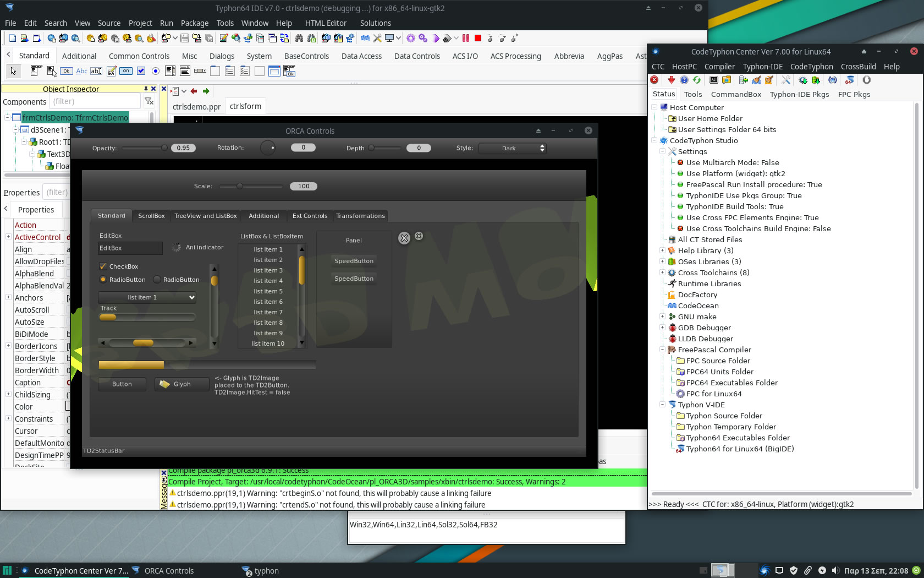924x578 pixels.
Task: Collapse the FreePascal Compiler tree node
Action: (x=662, y=350)
